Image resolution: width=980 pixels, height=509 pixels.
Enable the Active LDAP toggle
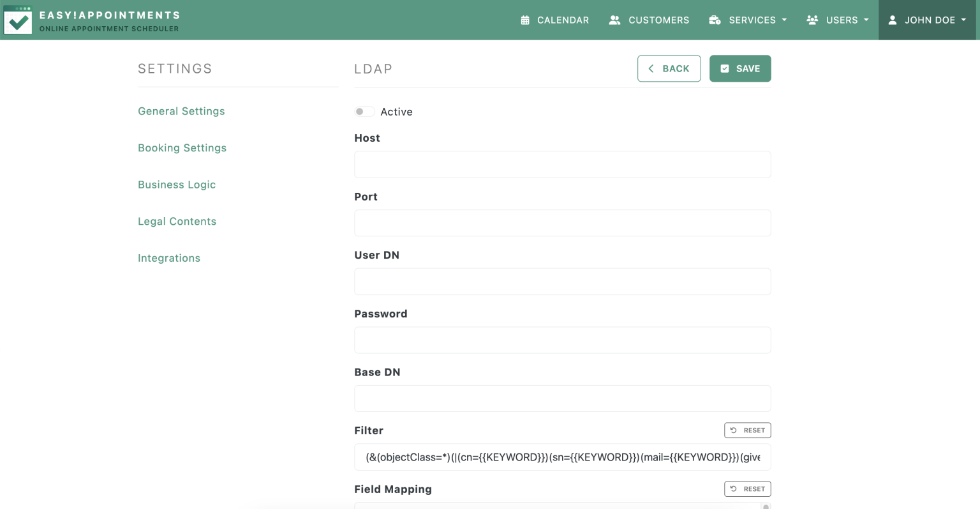tap(364, 111)
